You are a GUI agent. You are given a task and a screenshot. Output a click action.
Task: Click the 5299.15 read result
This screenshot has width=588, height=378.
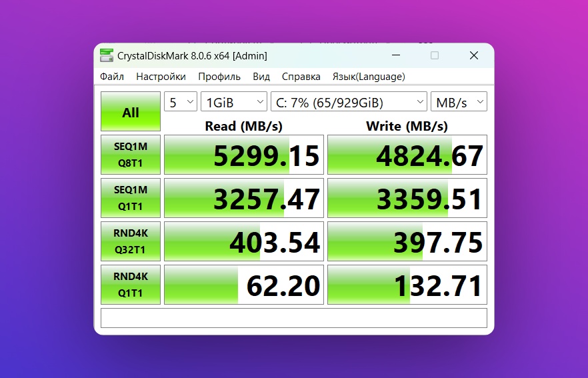pyautogui.click(x=244, y=155)
